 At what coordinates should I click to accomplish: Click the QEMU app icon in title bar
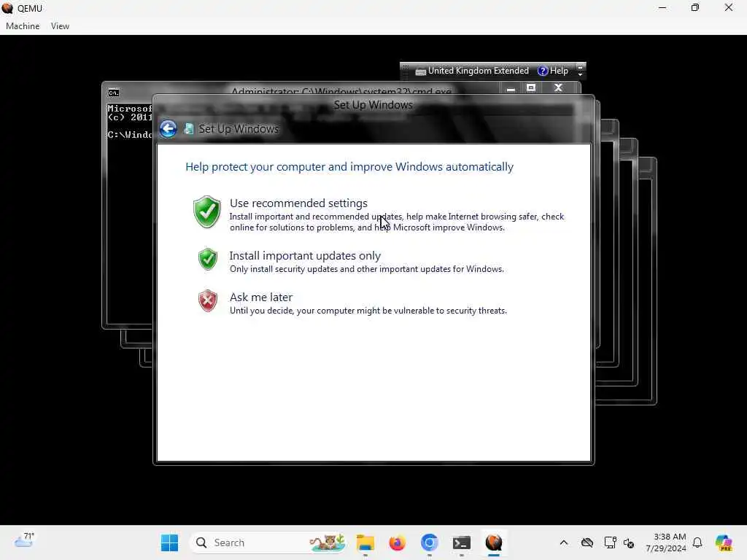(x=7, y=8)
